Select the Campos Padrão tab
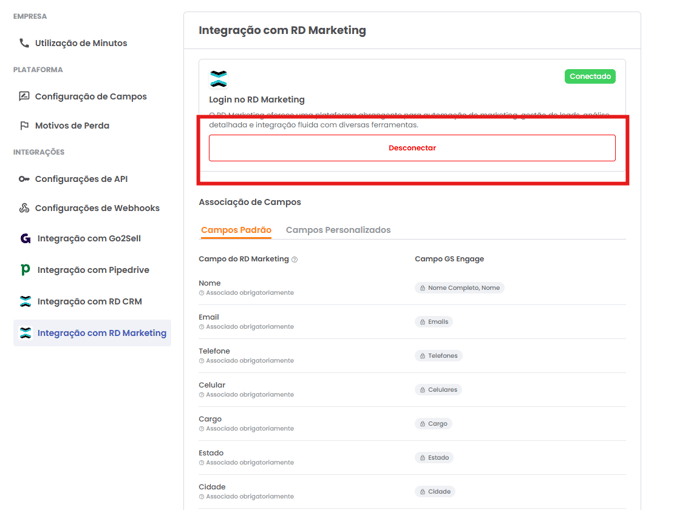This screenshot has width=688, height=510. coord(236,230)
